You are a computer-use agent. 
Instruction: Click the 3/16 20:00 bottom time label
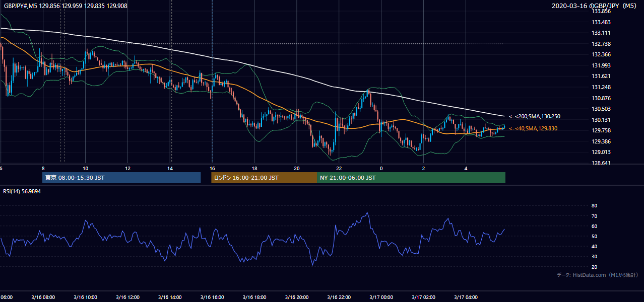(296, 297)
